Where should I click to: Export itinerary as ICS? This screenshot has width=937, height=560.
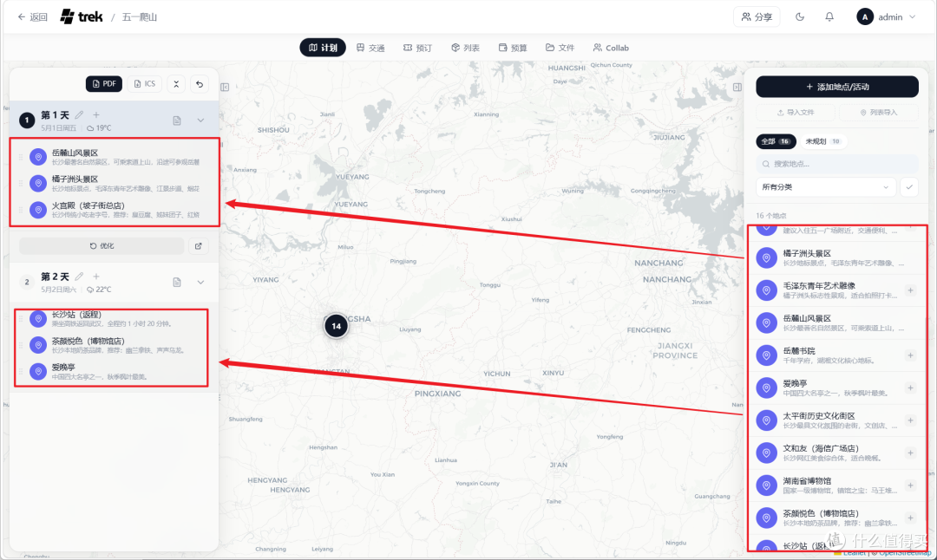[x=145, y=84]
